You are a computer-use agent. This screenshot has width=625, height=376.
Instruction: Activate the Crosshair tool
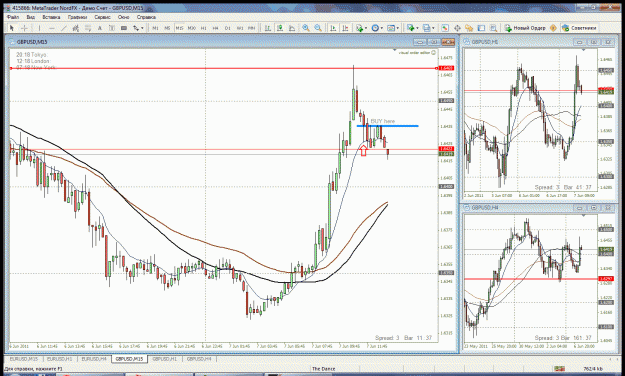pyautogui.click(x=24, y=28)
